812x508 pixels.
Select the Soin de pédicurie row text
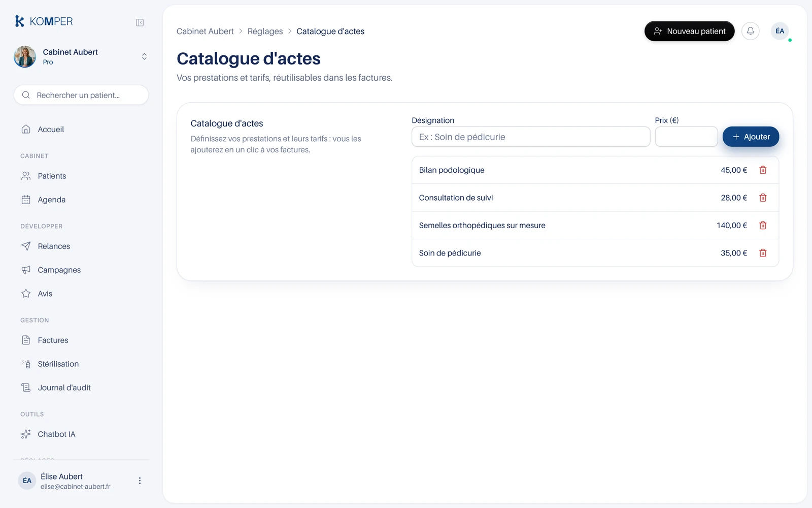[x=450, y=253]
